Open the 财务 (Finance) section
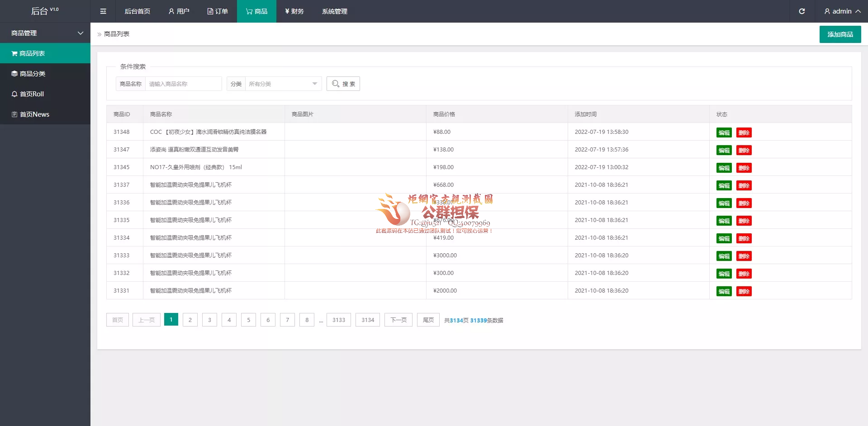Image resolution: width=868 pixels, height=426 pixels. [x=294, y=11]
